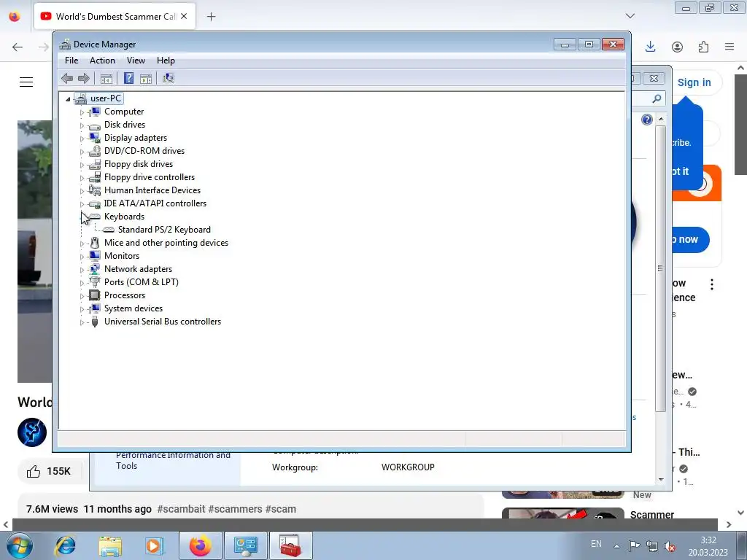Click the muted volume icon in system tray
The image size is (747, 560).
(x=670, y=547)
